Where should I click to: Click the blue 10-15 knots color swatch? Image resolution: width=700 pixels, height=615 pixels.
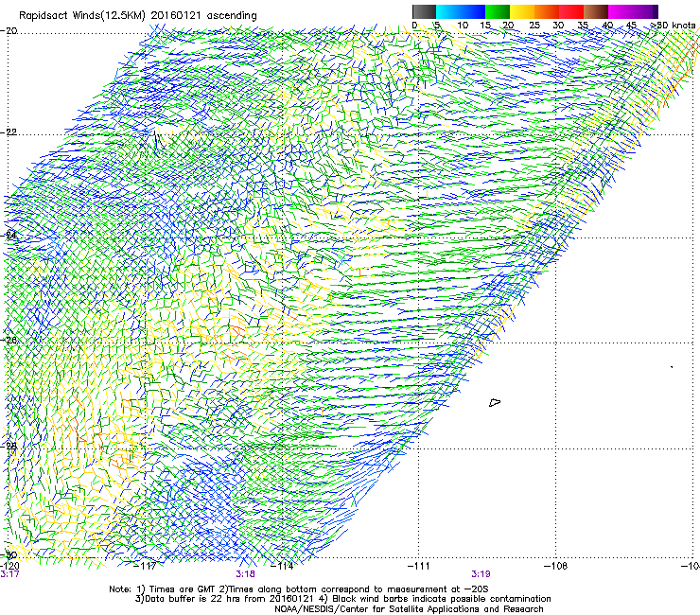pyautogui.click(x=473, y=11)
